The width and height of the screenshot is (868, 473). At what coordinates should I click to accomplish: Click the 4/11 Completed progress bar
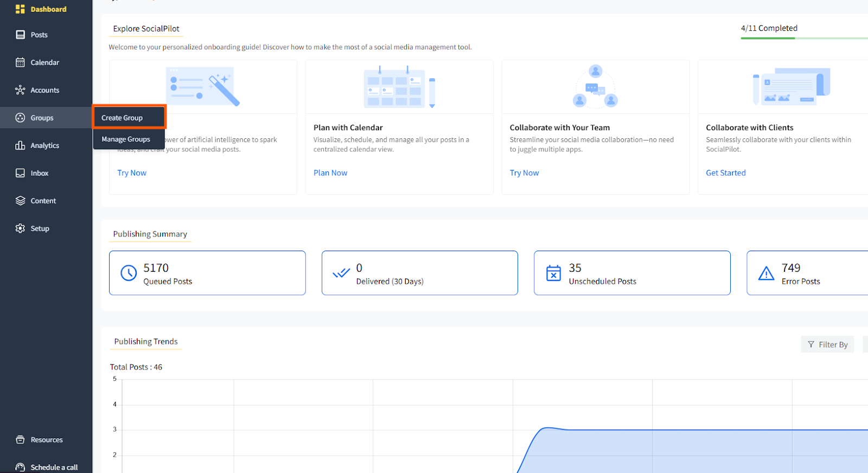(805, 39)
